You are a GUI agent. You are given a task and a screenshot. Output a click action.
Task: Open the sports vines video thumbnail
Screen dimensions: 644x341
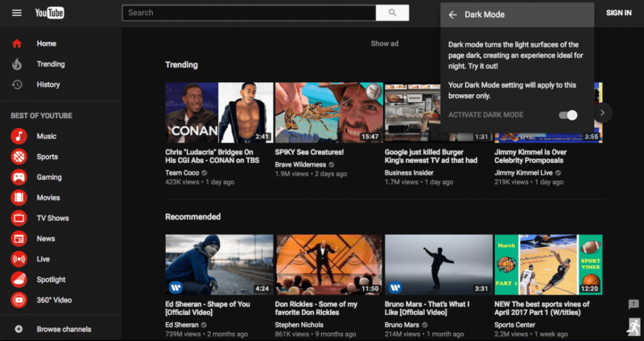548,264
